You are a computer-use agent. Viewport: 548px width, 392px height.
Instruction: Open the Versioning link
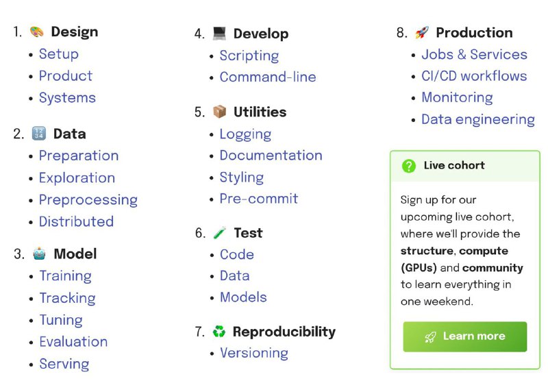click(254, 353)
